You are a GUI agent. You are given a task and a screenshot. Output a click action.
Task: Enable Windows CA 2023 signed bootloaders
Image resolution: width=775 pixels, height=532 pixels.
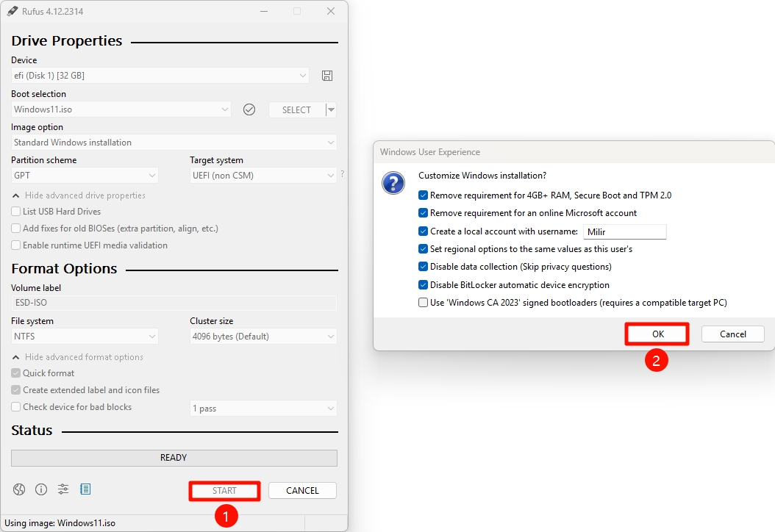pyautogui.click(x=423, y=303)
